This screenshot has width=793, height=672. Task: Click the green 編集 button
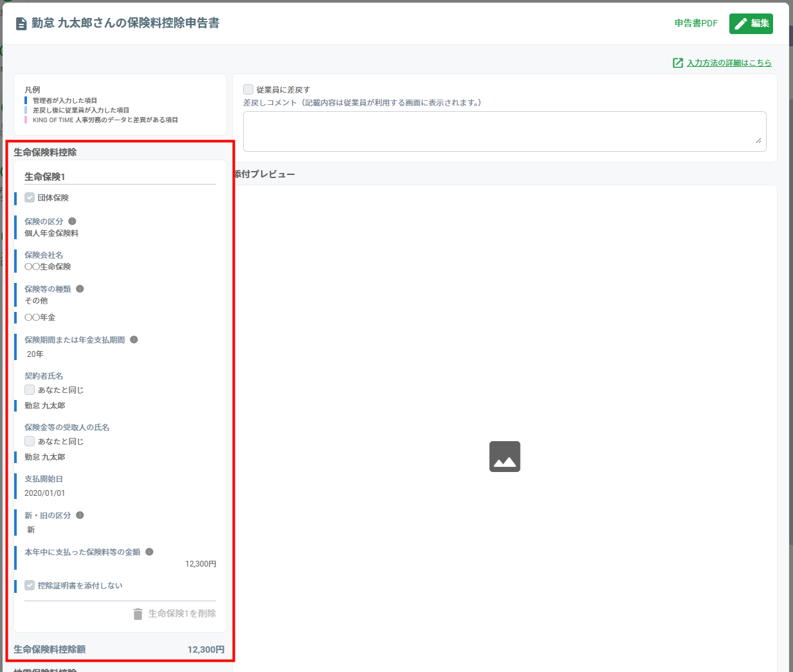(751, 23)
